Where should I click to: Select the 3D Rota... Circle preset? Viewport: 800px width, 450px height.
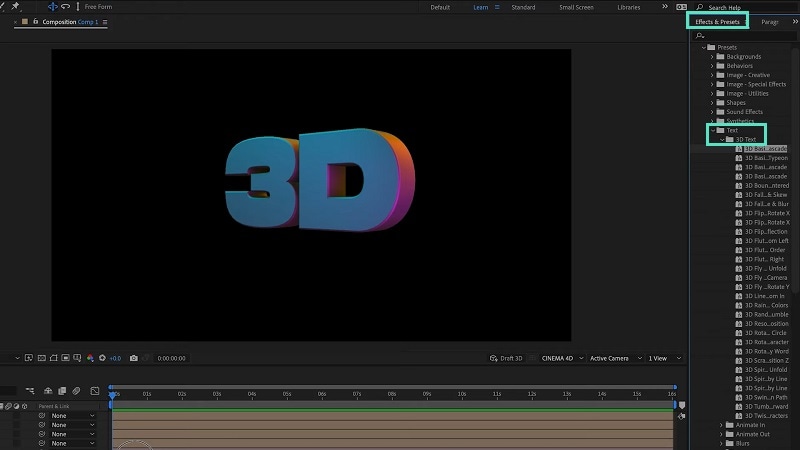point(762,333)
